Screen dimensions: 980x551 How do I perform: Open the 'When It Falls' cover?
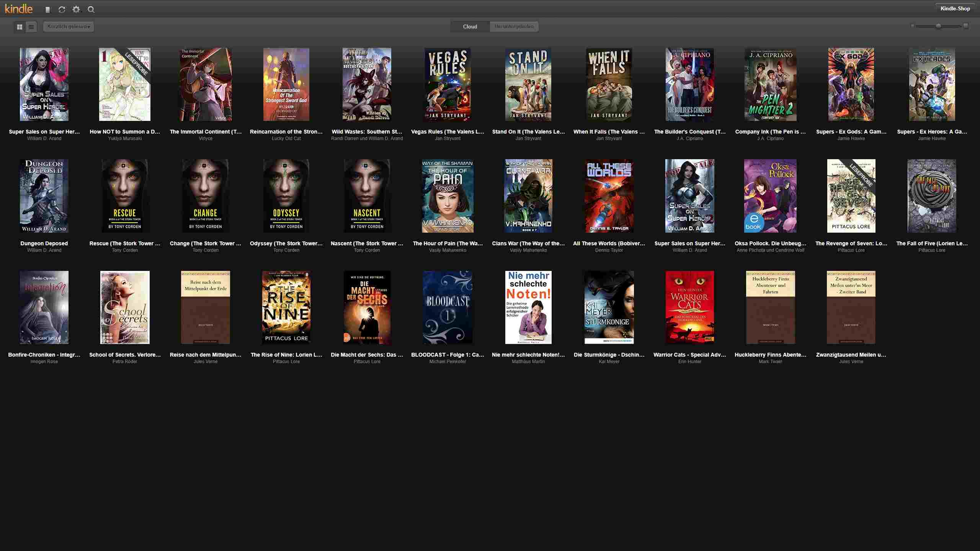tap(609, 84)
